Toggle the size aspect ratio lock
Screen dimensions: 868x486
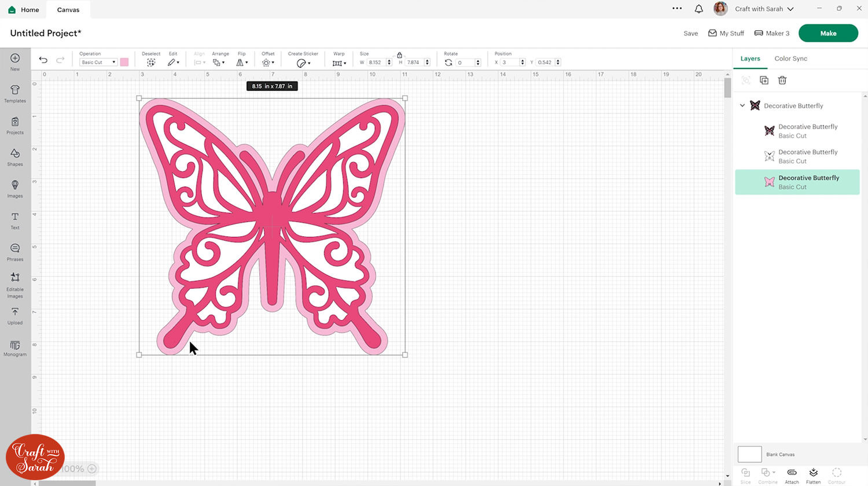point(399,55)
